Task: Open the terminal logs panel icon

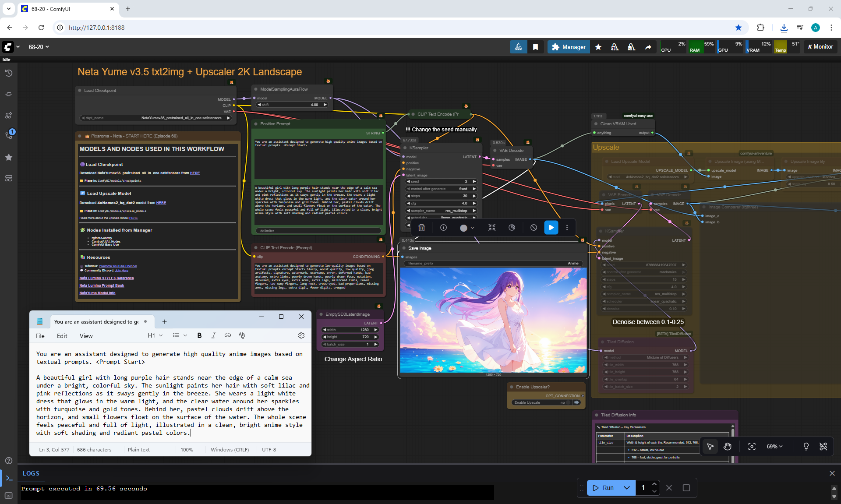Action: tap(9, 478)
